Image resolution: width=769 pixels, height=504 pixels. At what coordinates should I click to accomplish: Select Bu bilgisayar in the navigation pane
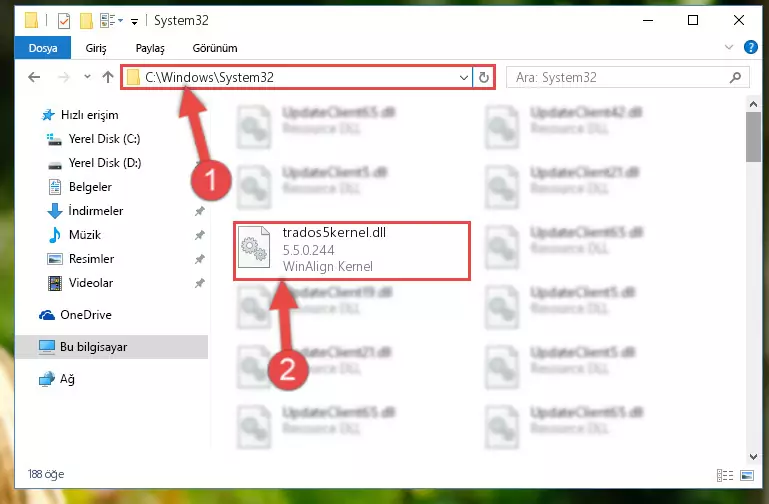(111, 347)
